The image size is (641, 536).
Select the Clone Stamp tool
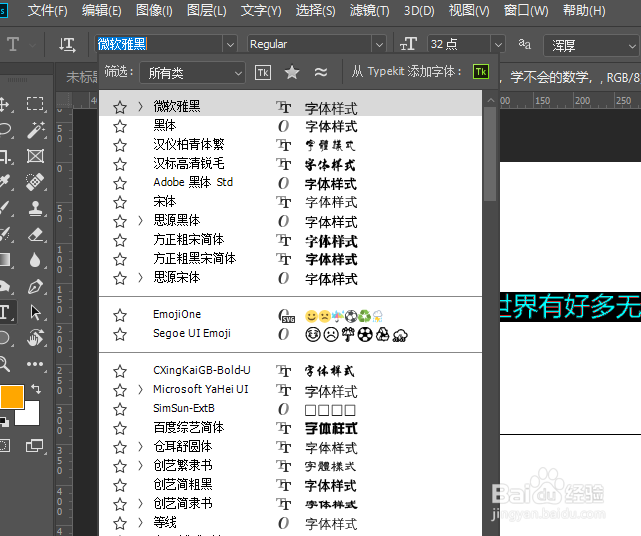click(x=36, y=209)
